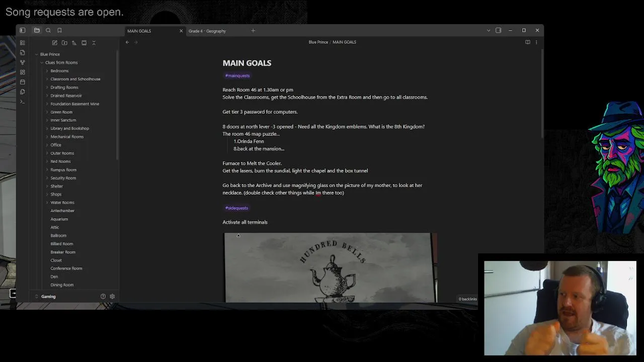Click the second ribbon file icon
644x362 pixels.
click(x=23, y=53)
